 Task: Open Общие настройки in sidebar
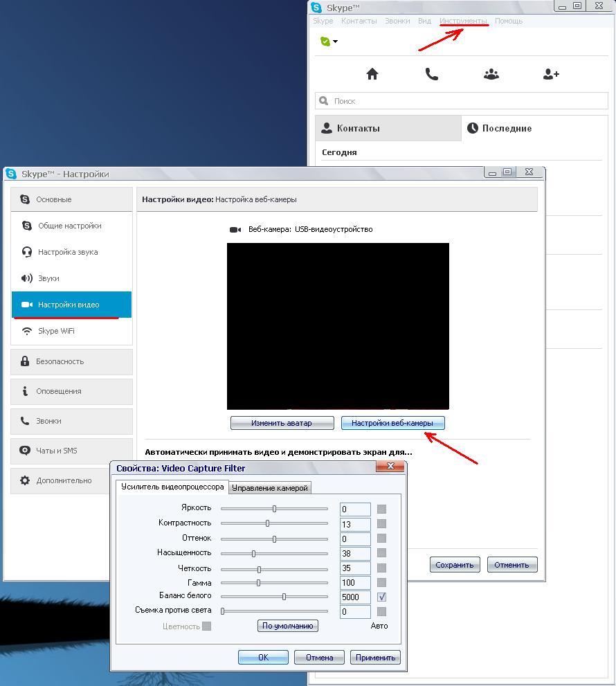pyautogui.click(x=69, y=226)
